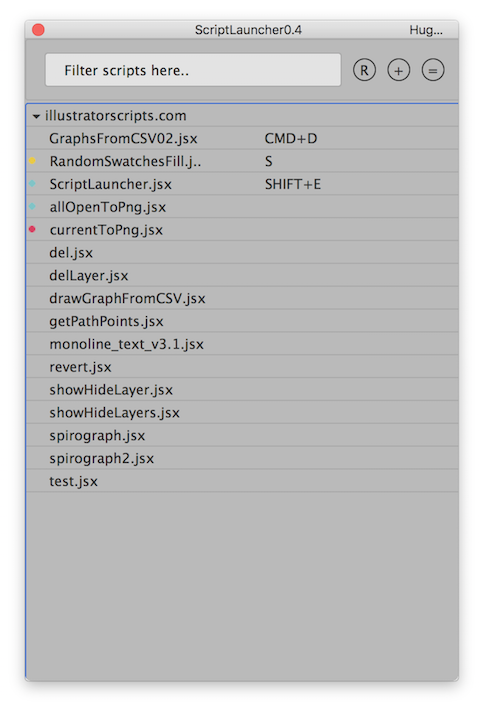Select getPathPoints.jsx script
The image size is (480, 706).
point(242,321)
